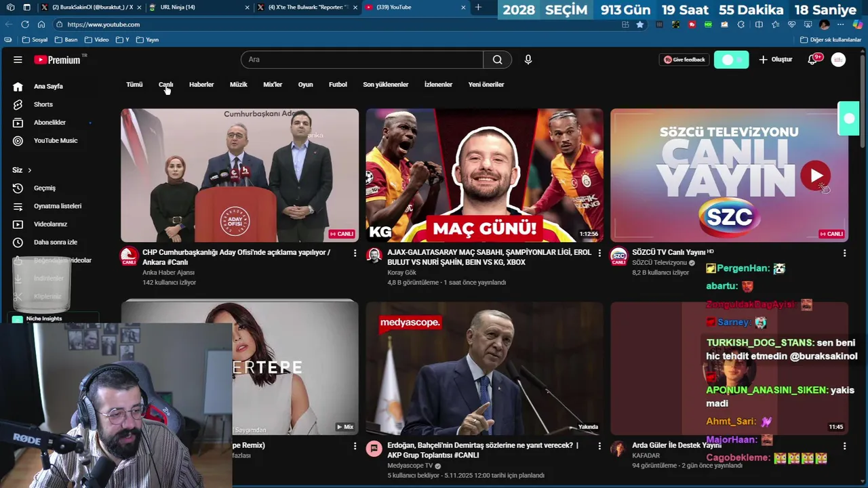Click the Koray Gök channel avatar
Viewport: 868px width, 488px height.
[374, 256]
